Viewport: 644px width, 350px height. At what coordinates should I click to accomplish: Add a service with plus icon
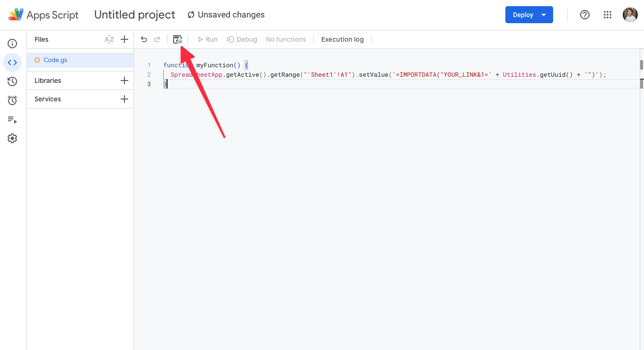coord(124,99)
